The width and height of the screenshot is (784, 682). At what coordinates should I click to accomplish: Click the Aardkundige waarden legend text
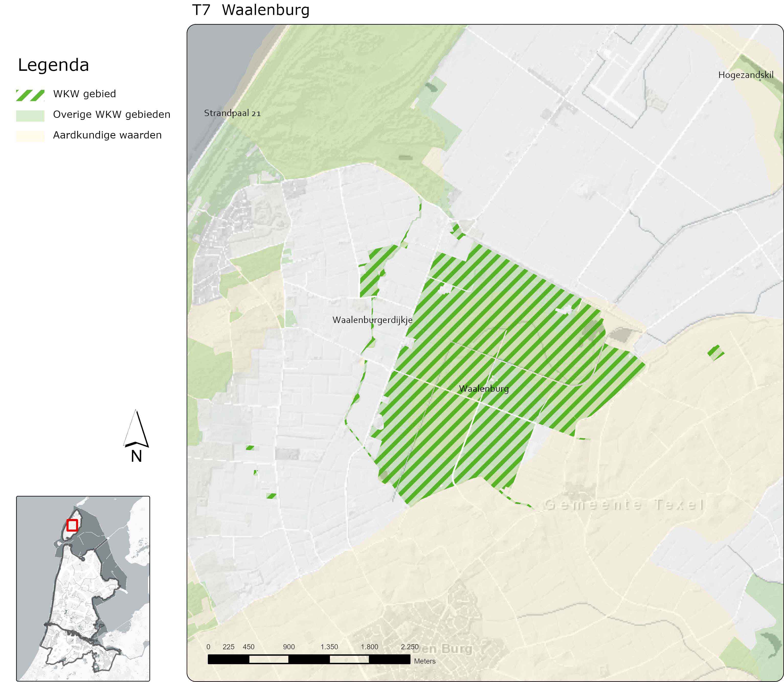[107, 135]
